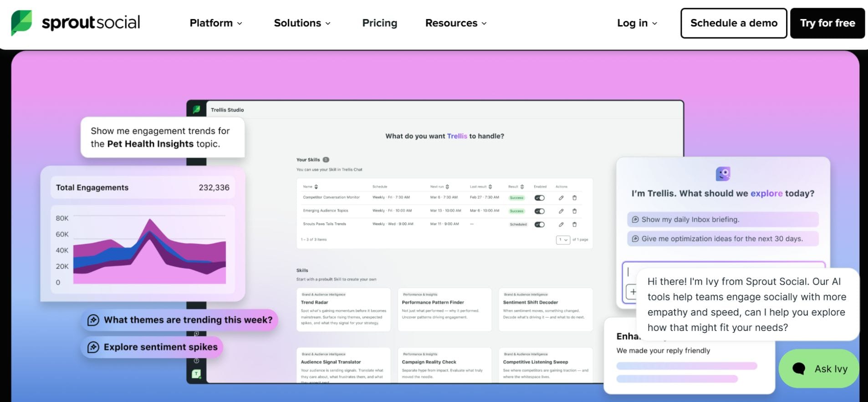Click Ivy's greeting message bubble
This screenshot has width=868, height=402.
point(747,304)
